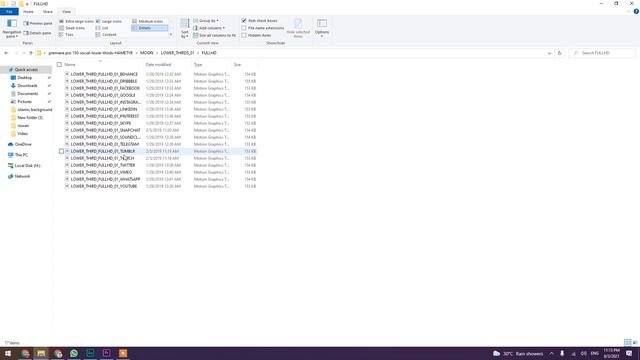Open Premiere Pro from the taskbar
Image resolution: width=640 pixels, height=360 pixels.
click(107, 353)
